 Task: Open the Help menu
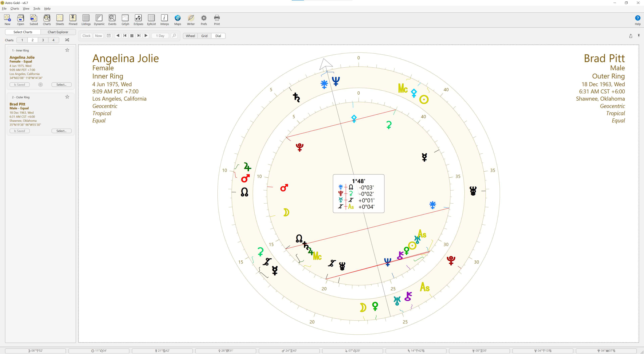(x=47, y=9)
